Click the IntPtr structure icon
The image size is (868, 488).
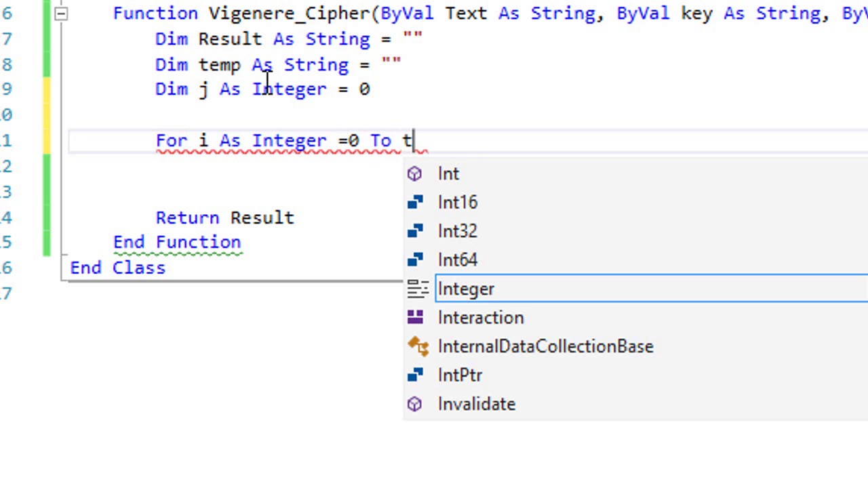[x=415, y=375]
